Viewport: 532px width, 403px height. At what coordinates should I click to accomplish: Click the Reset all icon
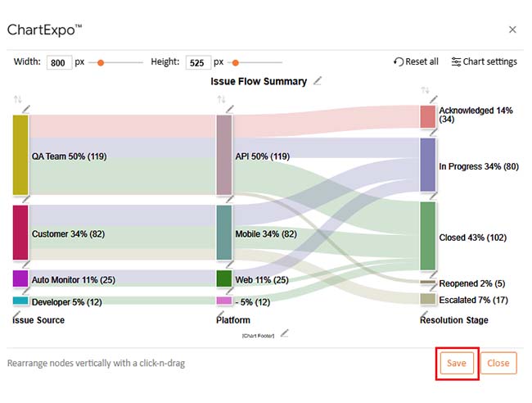399,61
